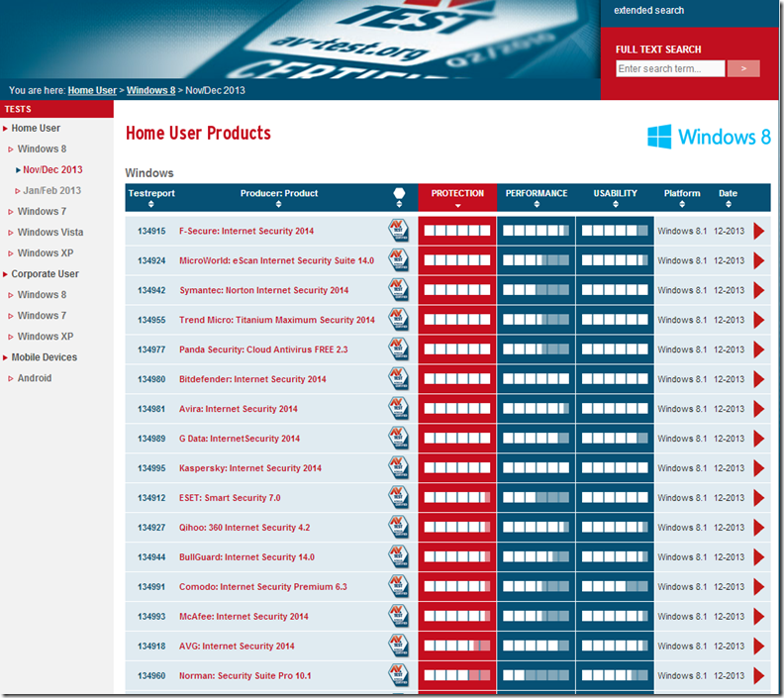Screen dimensions: 784x698
Task: Click the full text search input field
Action: [670, 68]
